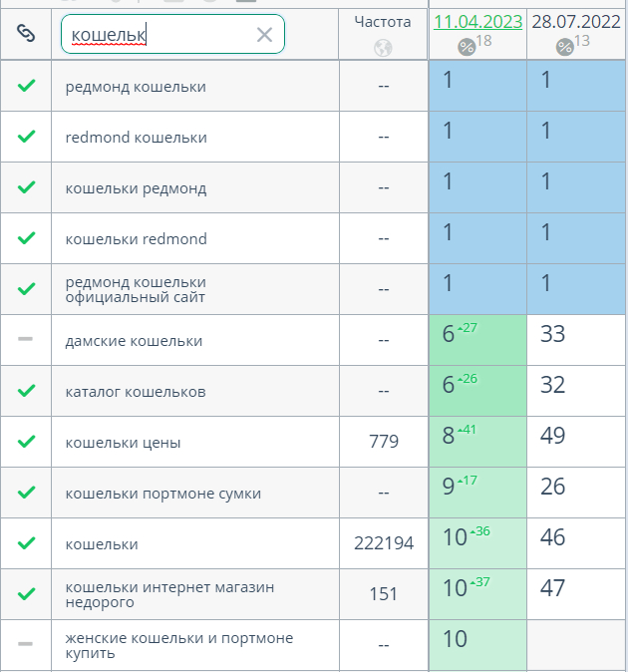Click keyword кошельки интернет магазин недорого
This screenshot has width=628, height=672.
click(168, 594)
